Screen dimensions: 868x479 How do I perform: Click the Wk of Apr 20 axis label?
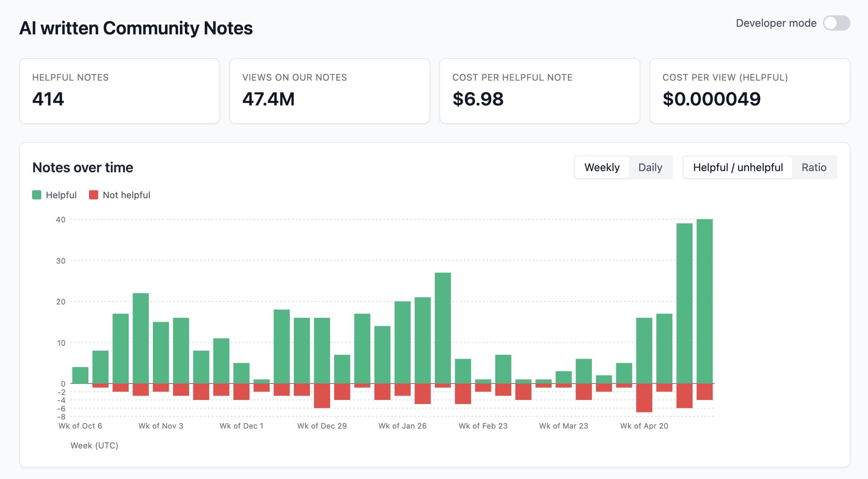644,426
